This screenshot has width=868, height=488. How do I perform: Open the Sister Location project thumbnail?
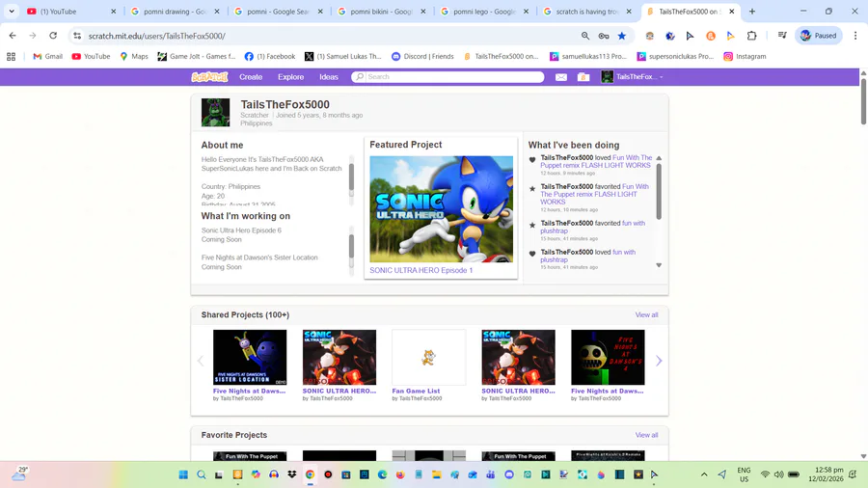click(x=250, y=358)
